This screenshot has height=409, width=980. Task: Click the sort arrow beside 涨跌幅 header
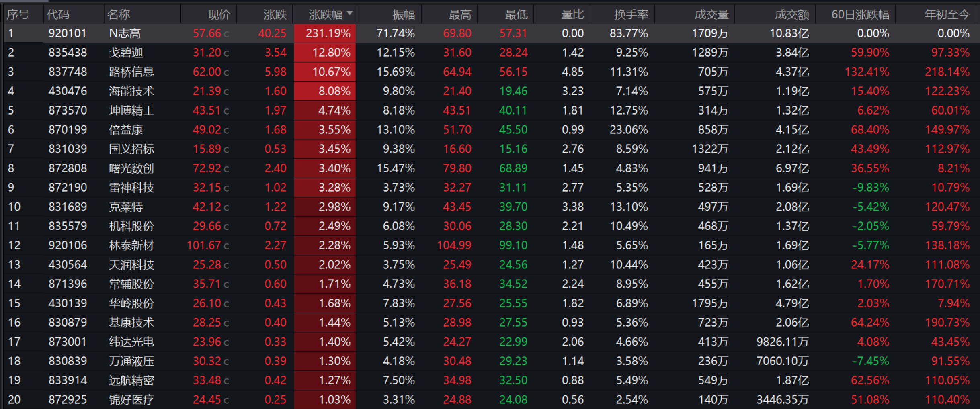(350, 13)
